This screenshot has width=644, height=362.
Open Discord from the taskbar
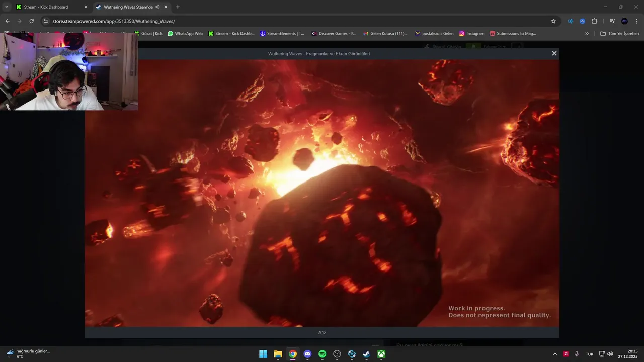[307, 354]
